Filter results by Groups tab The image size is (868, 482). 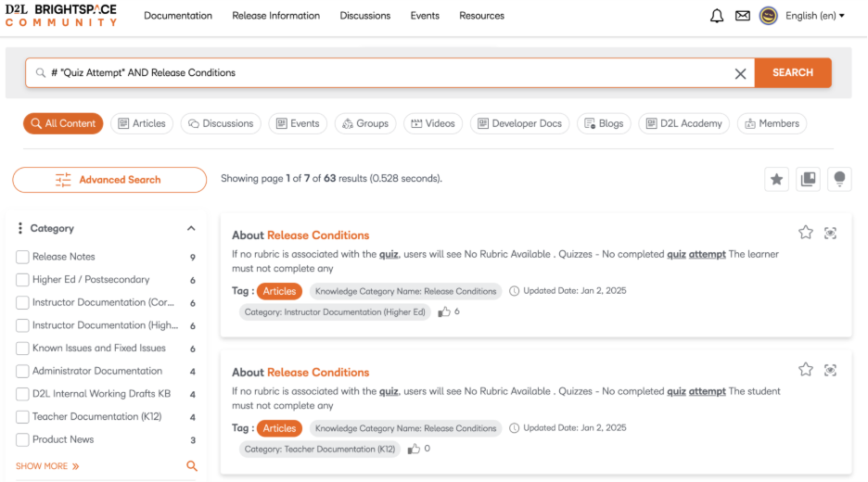point(365,123)
